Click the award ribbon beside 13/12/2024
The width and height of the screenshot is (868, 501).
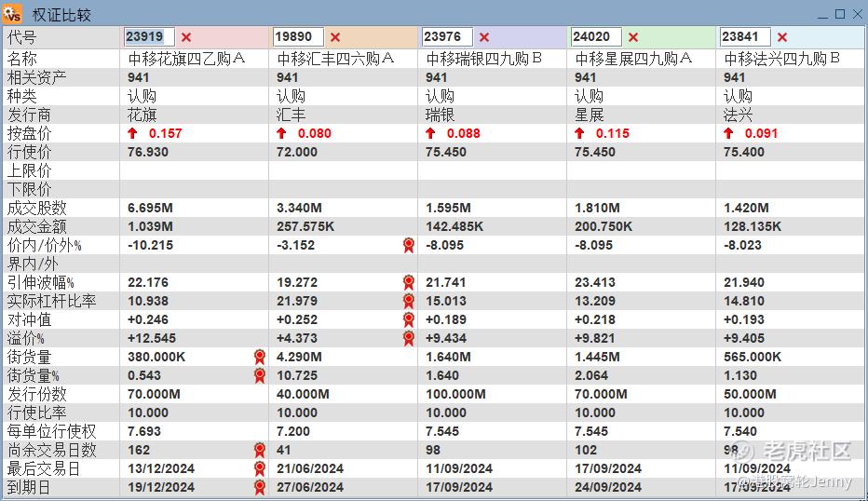point(260,469)
